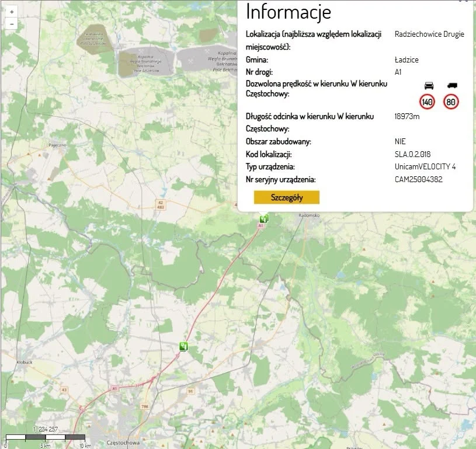Image resolution: width=476 pixels, height=449 pixels.
Task: Click the Kod lokalizacji label
Action: tap(269, 154)
